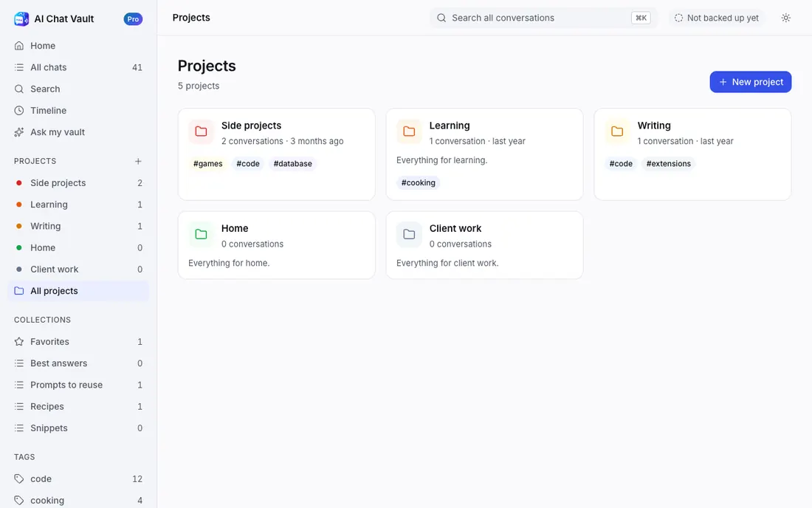This screenshot has height=508, width=812.
Task: Select the green-dotted Home project in sidebar
Action: [78, 247]
